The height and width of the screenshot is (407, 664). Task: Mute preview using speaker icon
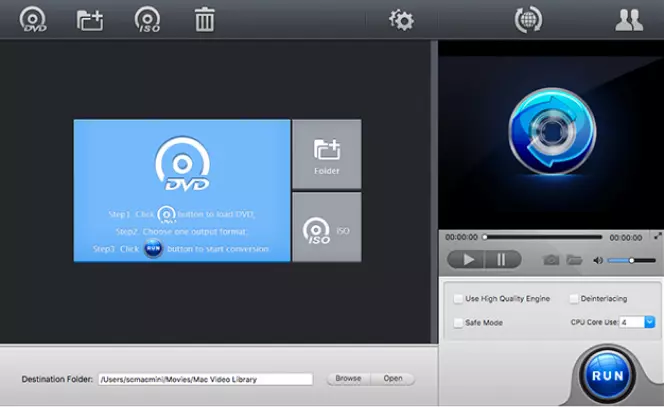pyautogui.click(x=598, y=260)
